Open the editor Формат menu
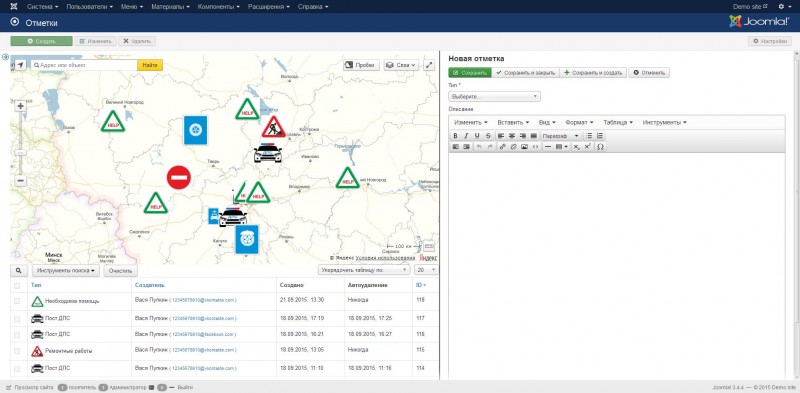 (x=579, y=122)
